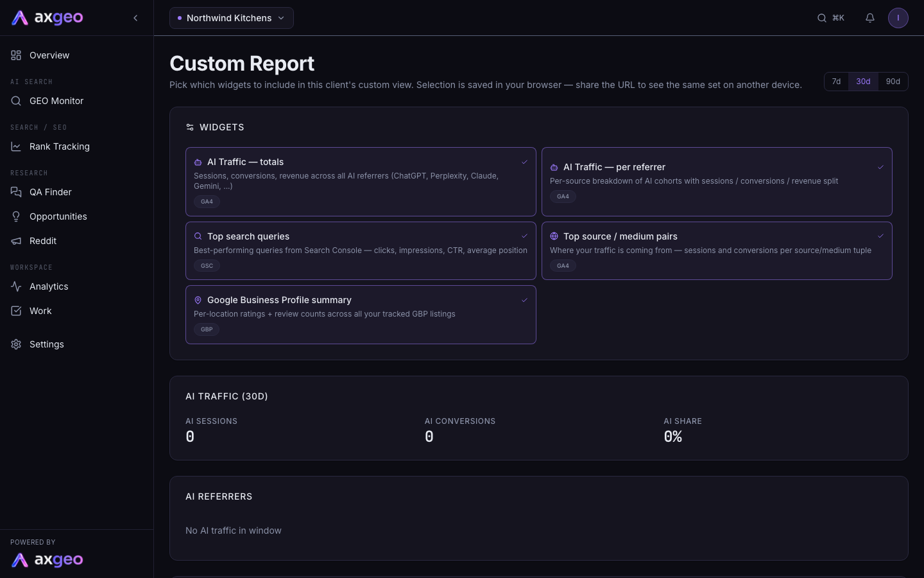
Task: Open GEO Monitor page
Action: coord(77,101)
